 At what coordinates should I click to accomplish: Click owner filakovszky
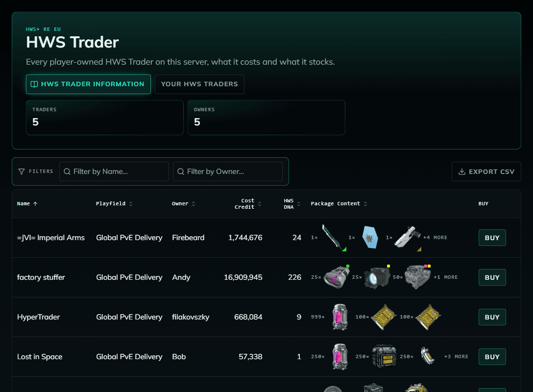point(191,317)
